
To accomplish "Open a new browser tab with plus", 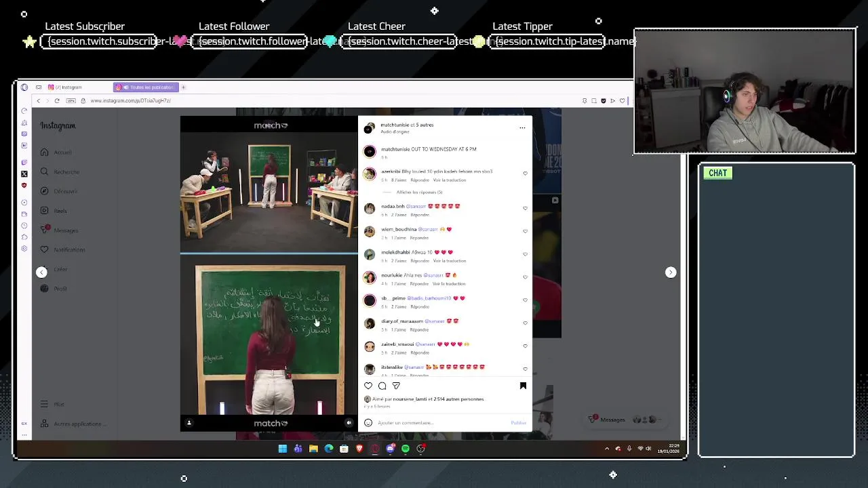I will tap(183, 87).
